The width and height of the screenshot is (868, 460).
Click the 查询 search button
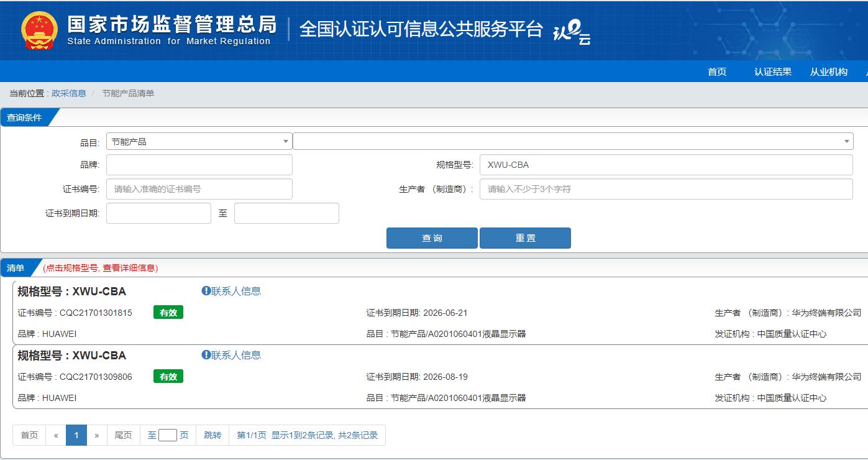click(432, 238)
